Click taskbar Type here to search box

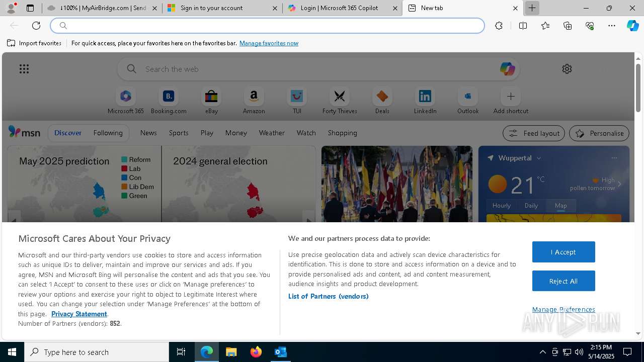click(97, 352)
